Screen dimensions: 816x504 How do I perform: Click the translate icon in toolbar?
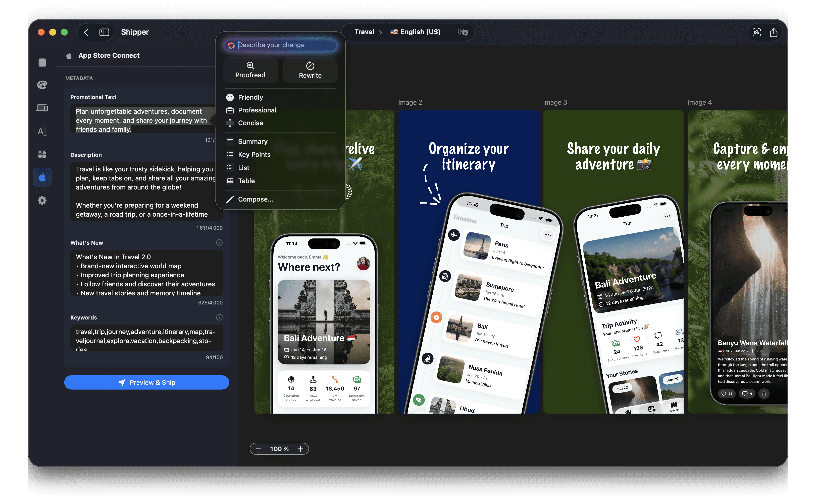463,32
